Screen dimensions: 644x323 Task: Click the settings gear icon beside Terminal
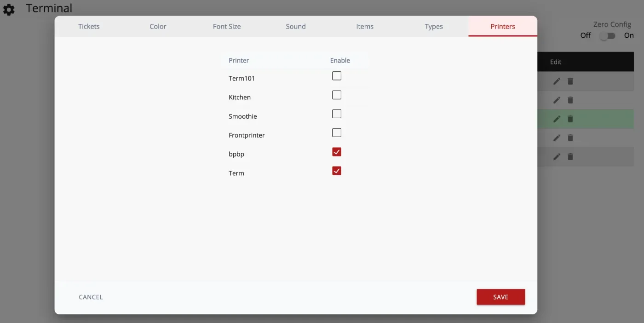[9, 10]
